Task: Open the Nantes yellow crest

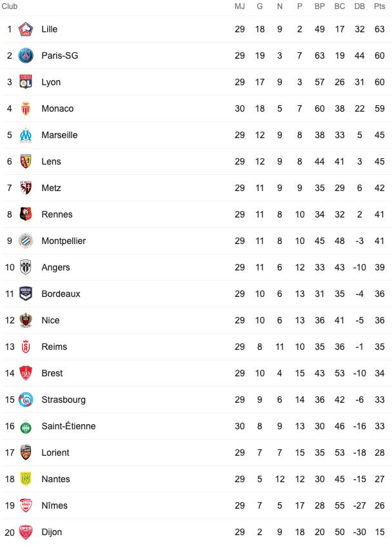Action: pyautogui.click(x=26, y=479)
